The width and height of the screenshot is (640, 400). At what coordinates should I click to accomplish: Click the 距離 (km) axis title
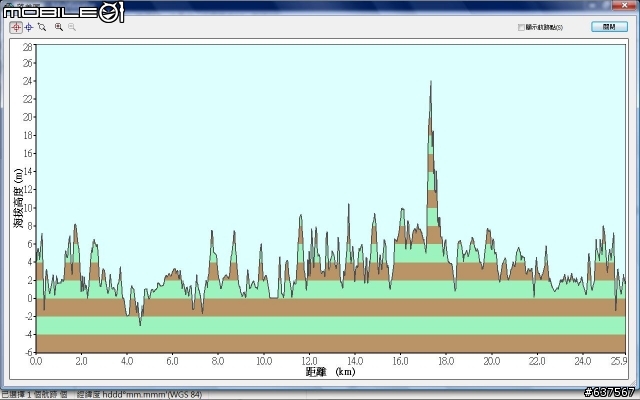(331, 372)
